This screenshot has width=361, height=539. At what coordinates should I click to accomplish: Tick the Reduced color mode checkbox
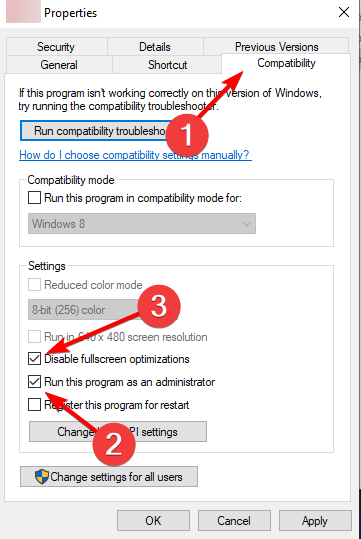point(34,285)
